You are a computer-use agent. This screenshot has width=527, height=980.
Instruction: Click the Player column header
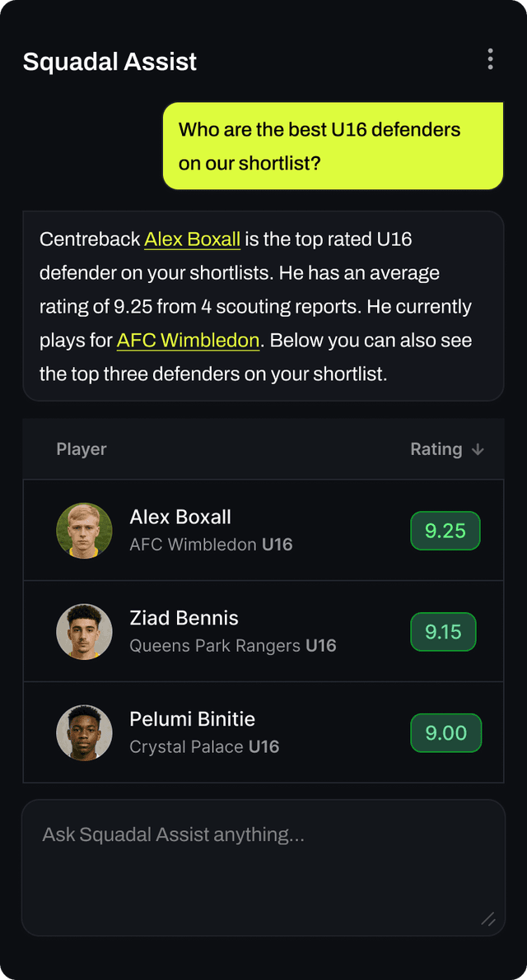[82, 449]
